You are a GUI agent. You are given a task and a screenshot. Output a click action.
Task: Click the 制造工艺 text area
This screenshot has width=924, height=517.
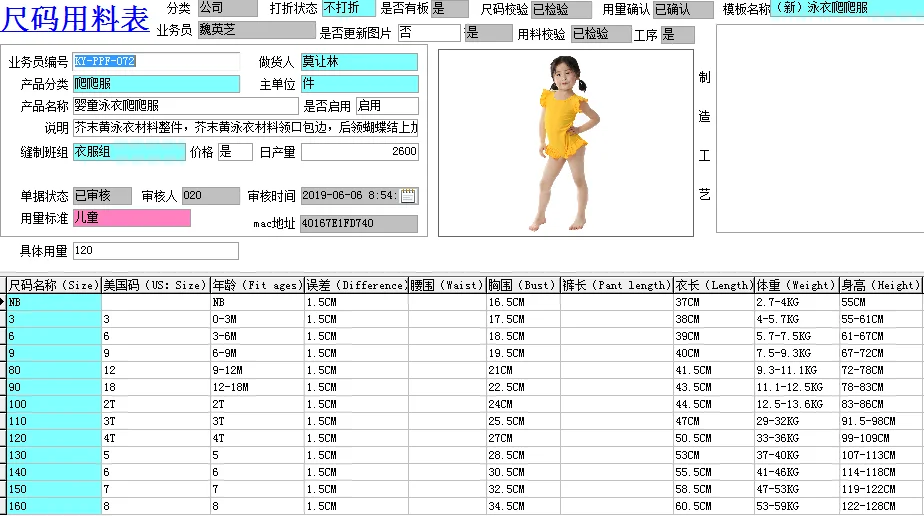820,129
